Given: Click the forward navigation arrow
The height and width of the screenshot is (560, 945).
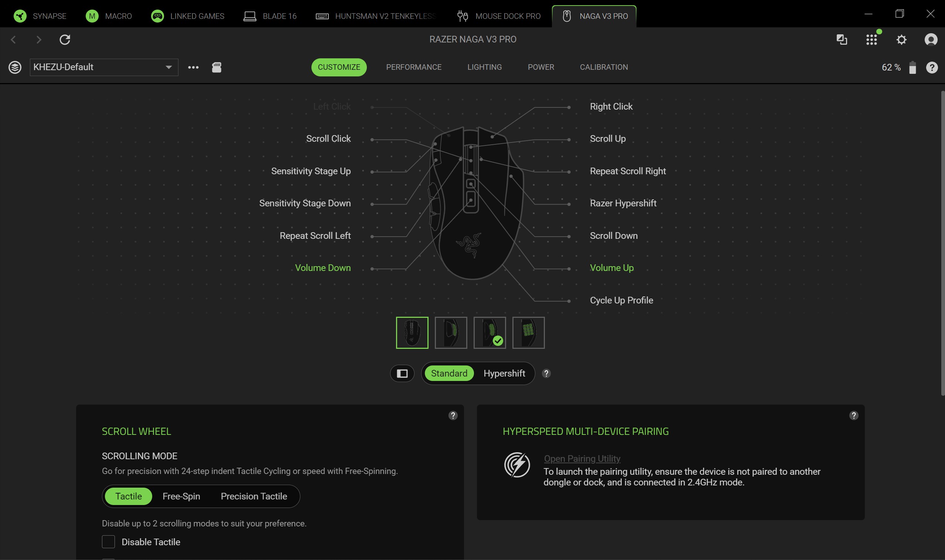Looking at the screenshot, I should [38, 39].
